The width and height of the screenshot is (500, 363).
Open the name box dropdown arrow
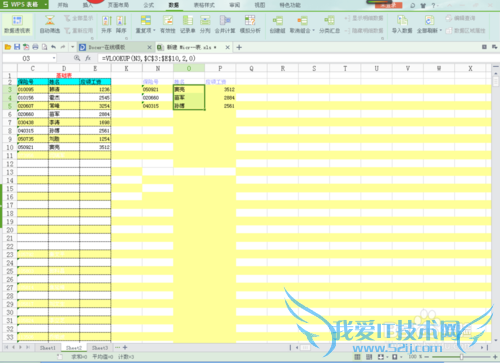[54, 58]
